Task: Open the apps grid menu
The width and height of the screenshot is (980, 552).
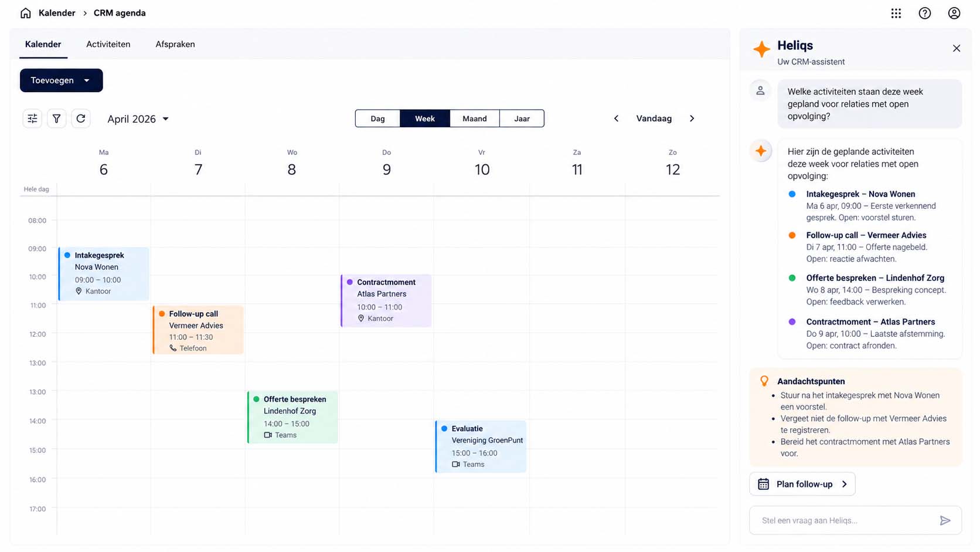Action: tap(896, 13)
